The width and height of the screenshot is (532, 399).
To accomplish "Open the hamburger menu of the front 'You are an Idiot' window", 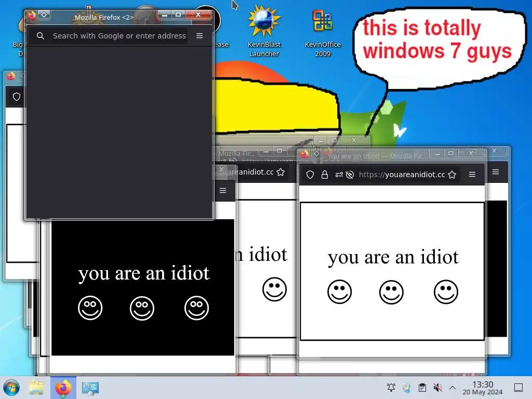I will (472, 175).
